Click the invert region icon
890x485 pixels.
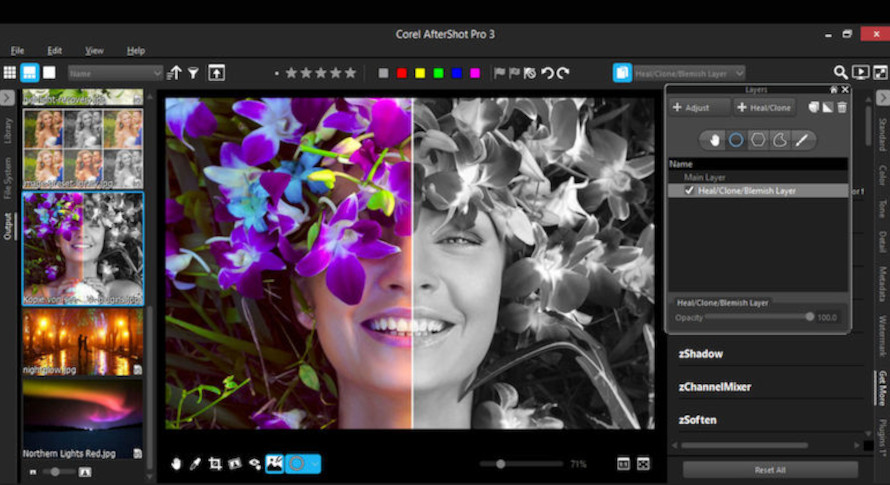click(x=828, y=107)
